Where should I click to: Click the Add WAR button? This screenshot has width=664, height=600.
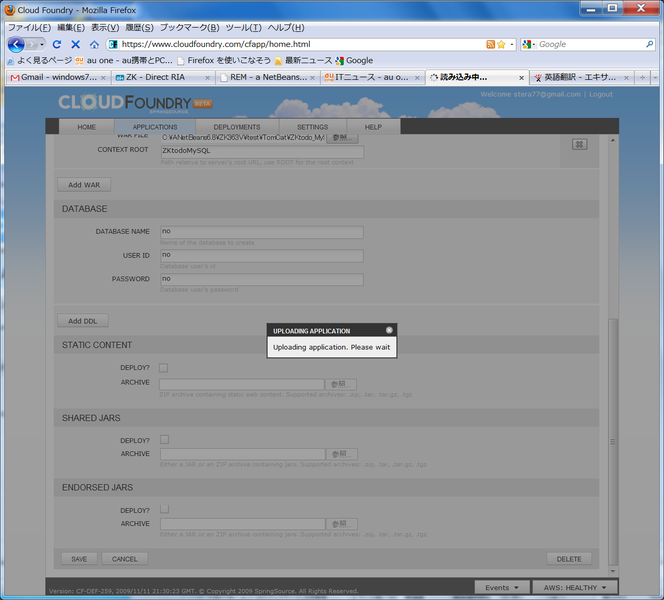pyautogui.click(x=84, y=185)
